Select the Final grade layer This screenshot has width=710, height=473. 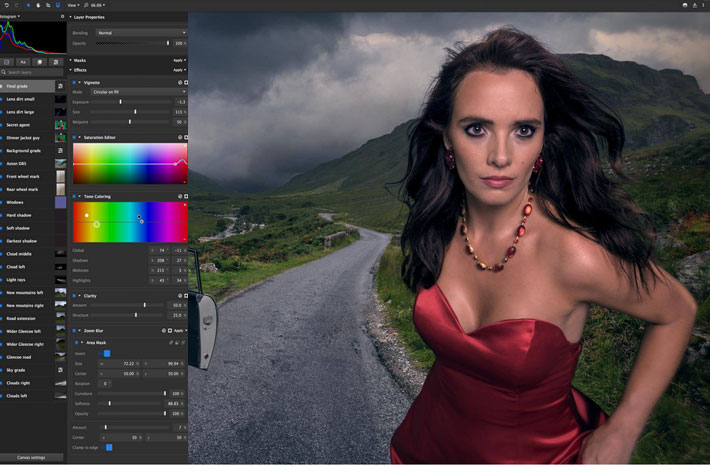pos(27,86)
